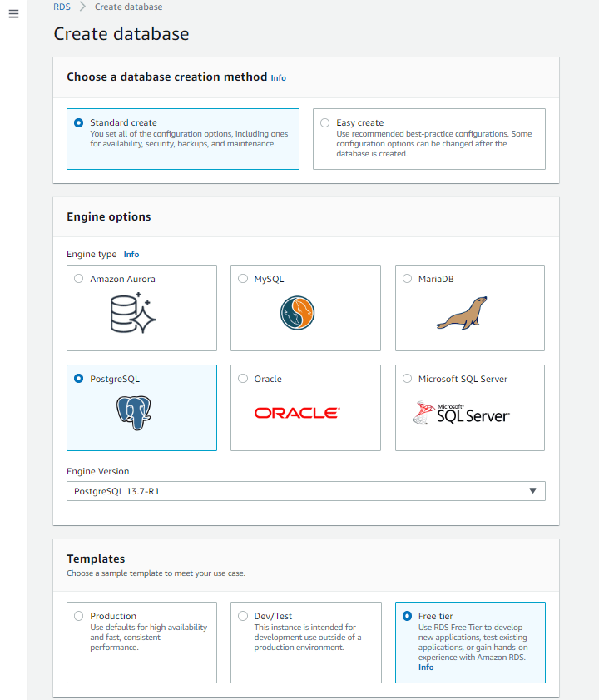Open Info link next to Engine type

pyautogui.click(x=131, y=255)
